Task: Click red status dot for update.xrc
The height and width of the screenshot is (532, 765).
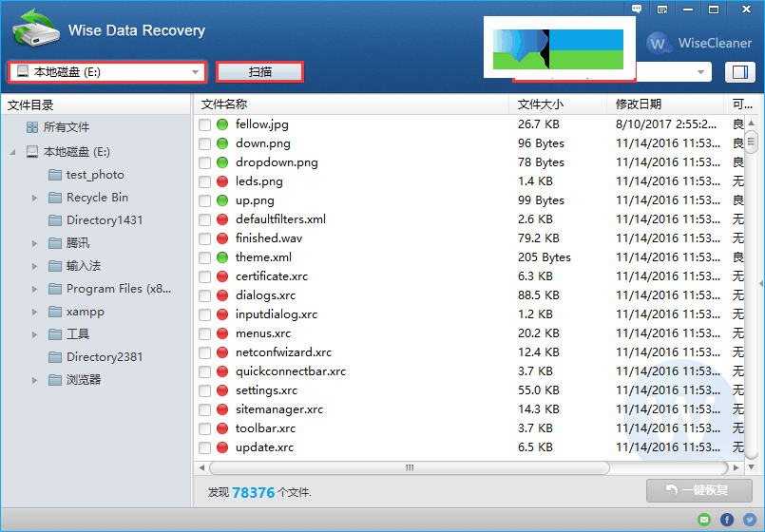Action: (222, 447)
